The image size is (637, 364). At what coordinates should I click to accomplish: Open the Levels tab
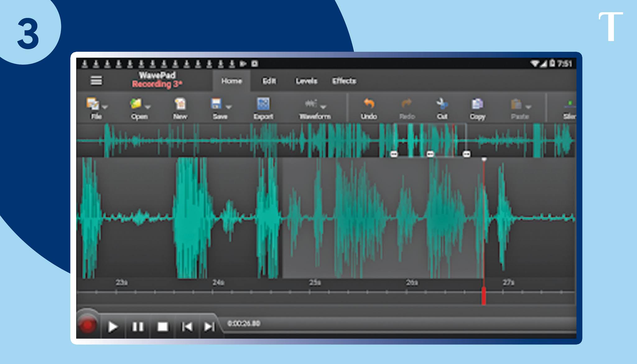(x=306, y=81)
